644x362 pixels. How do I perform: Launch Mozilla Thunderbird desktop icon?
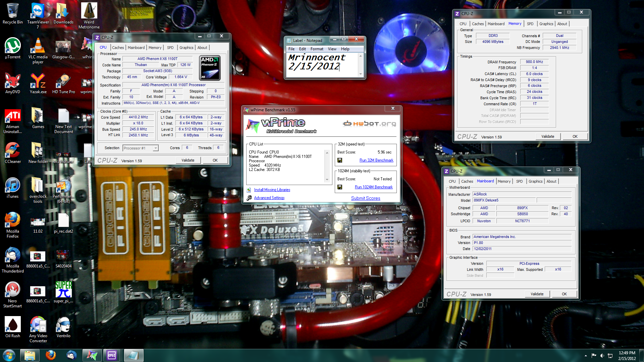(x=13, y=260)
